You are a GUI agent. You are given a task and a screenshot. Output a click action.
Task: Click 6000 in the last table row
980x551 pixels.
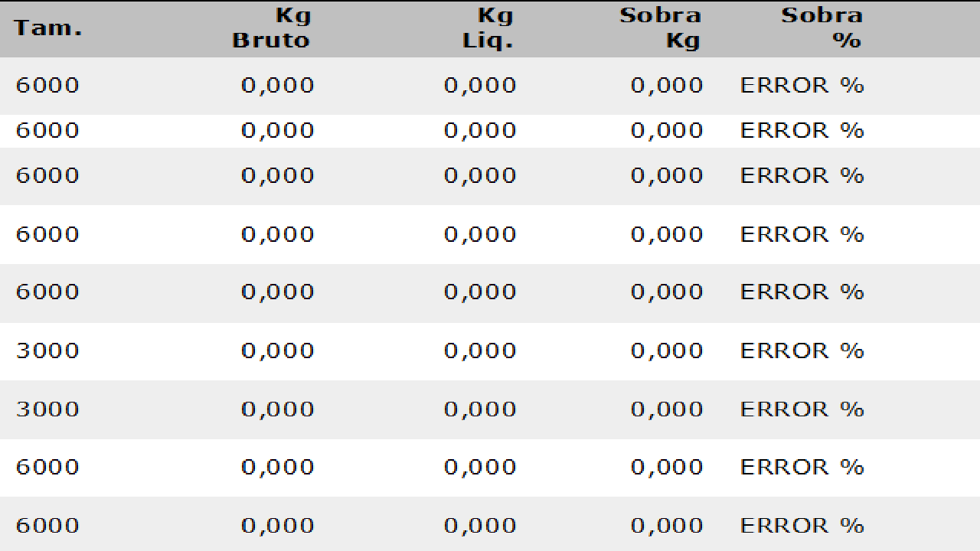tap(47, 525)
